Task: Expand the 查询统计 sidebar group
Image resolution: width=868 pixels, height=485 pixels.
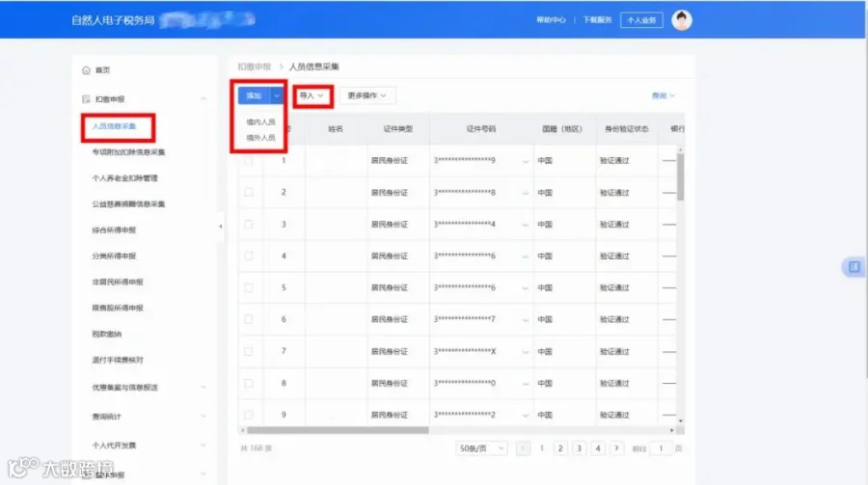Action: click(203, 417)
